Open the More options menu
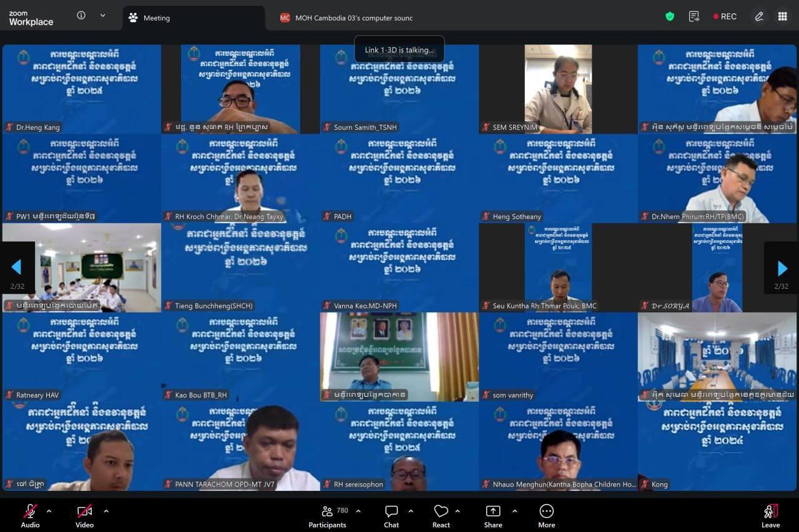Image resolution: width=799 pixels, height=532 pixels. click(547, 516)
